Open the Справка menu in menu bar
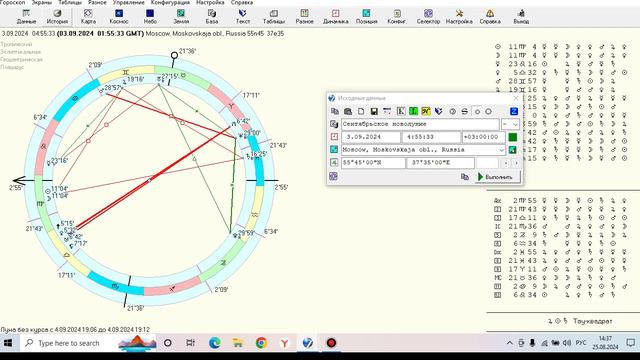Image resolution: width=640 pixels, height=360 pixels. point(242,2)
